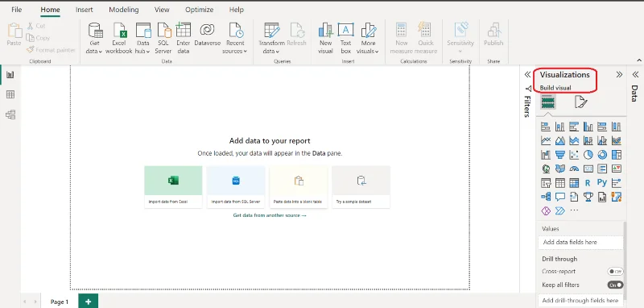Select the clustered column chart visual
Viewport: 644px width, 308px height.
tap(588, 127)
